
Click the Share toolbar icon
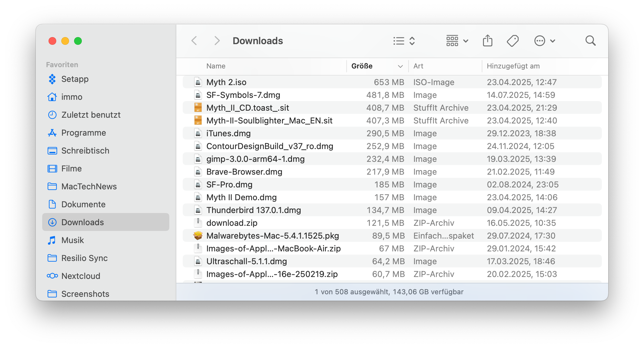pyautogui.click(x=487, y=41)
